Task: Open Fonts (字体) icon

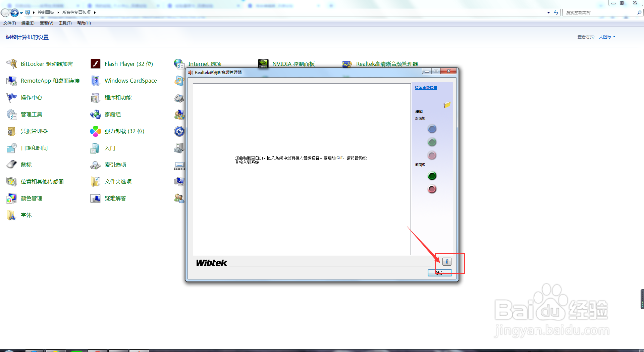Action: tap(12, 215)
